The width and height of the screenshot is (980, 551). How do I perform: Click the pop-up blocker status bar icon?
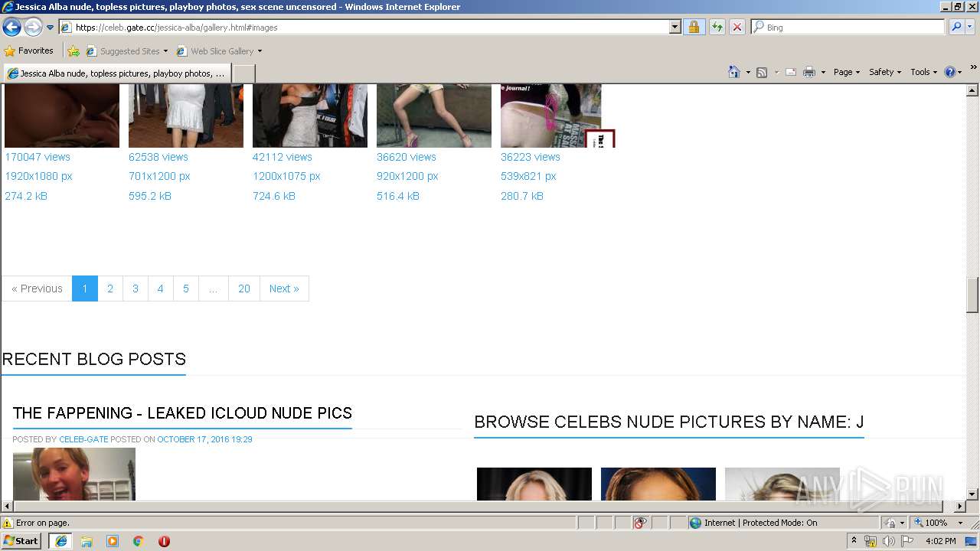point(641,523)
